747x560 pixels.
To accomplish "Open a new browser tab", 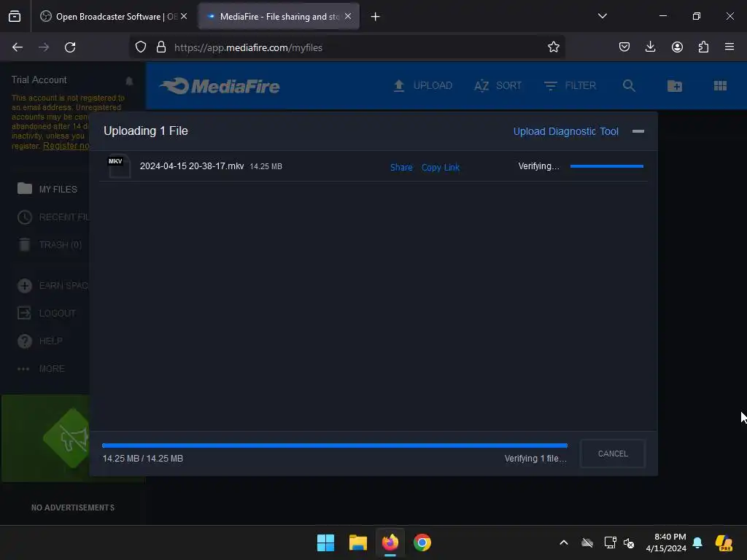I will pos(376,17).
